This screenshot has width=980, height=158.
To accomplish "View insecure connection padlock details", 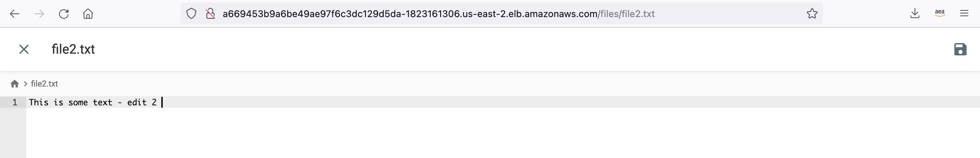I will tap(210, 14).
